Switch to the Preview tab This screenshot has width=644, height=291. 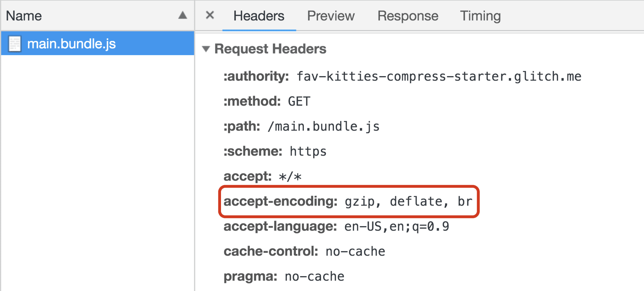(331, 15)
